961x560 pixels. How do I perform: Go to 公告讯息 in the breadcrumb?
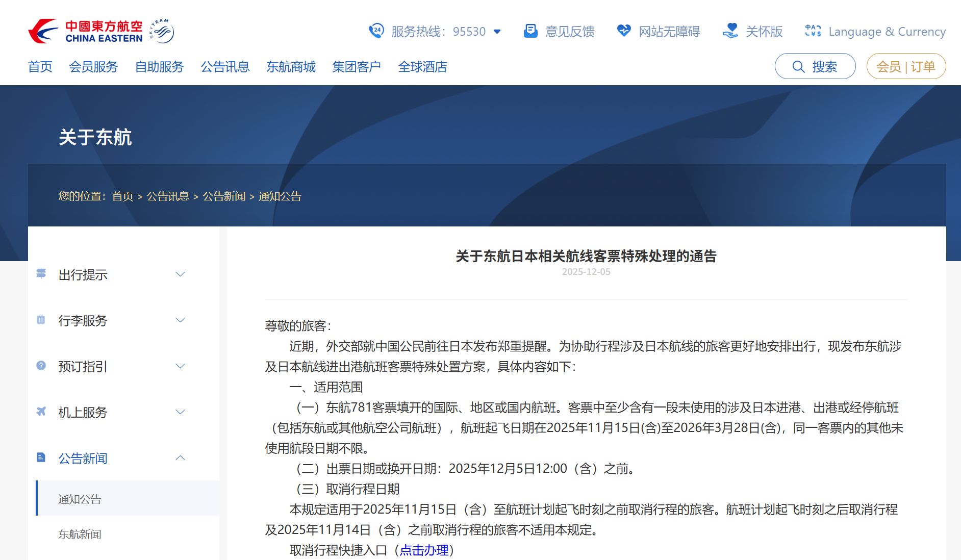[x=168, y=196]
